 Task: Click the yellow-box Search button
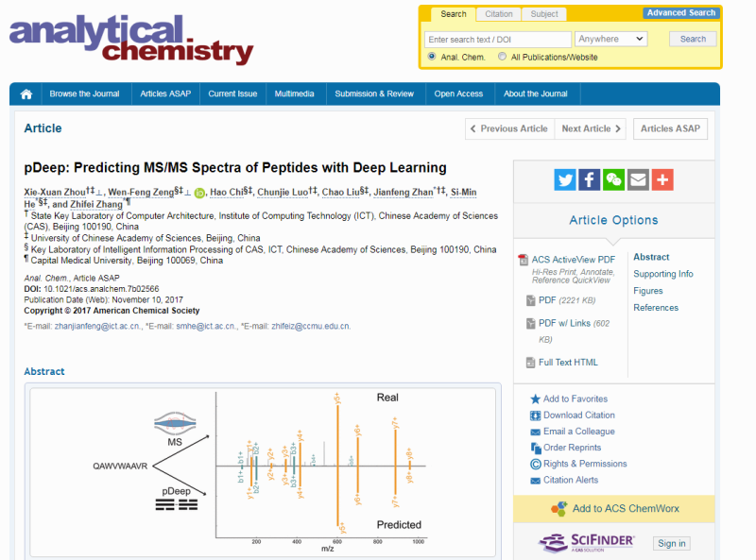pyautogui.click(x=693, y=39)
